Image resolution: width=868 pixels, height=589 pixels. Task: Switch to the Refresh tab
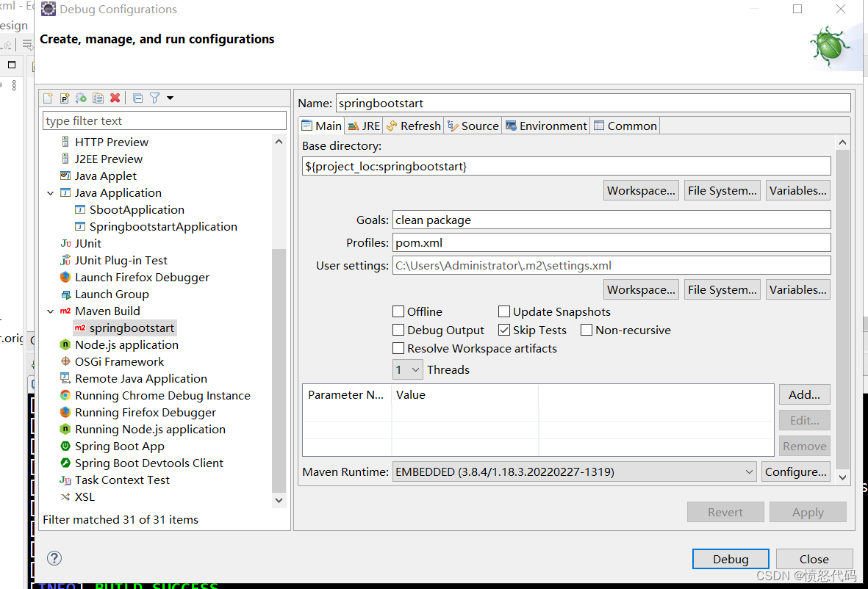[x=414, y=126]
